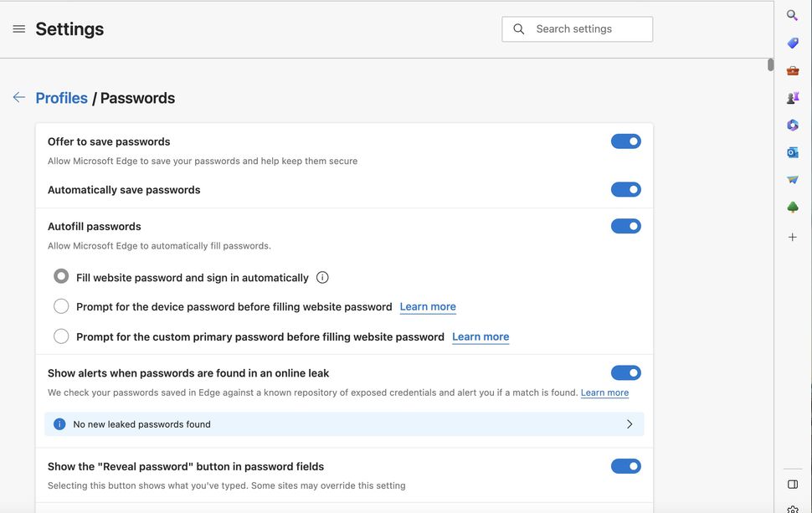
Task: Click the plus icon to customize sidebar
Action: click(793, 237)
